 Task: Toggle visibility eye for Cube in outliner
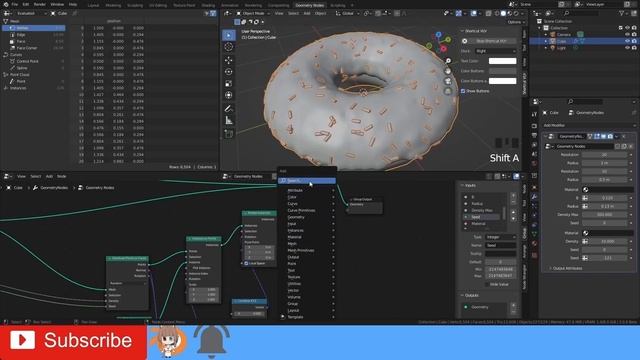(627, 41)
